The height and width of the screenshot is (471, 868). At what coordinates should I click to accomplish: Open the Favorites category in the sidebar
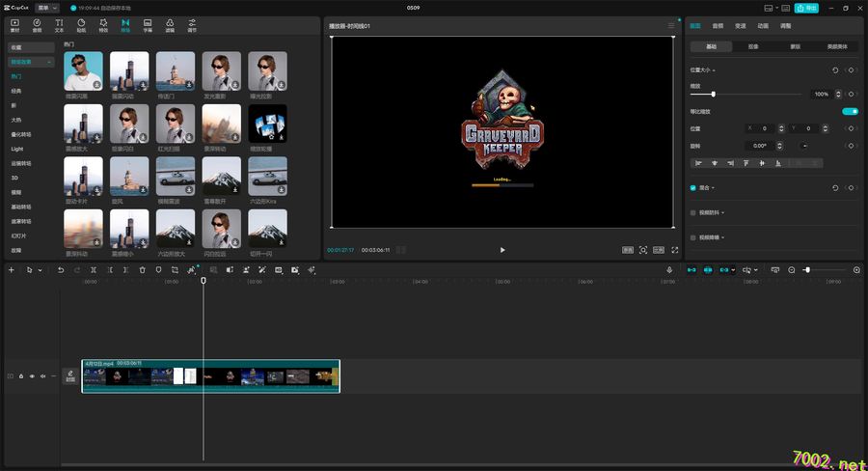point(31,47)
